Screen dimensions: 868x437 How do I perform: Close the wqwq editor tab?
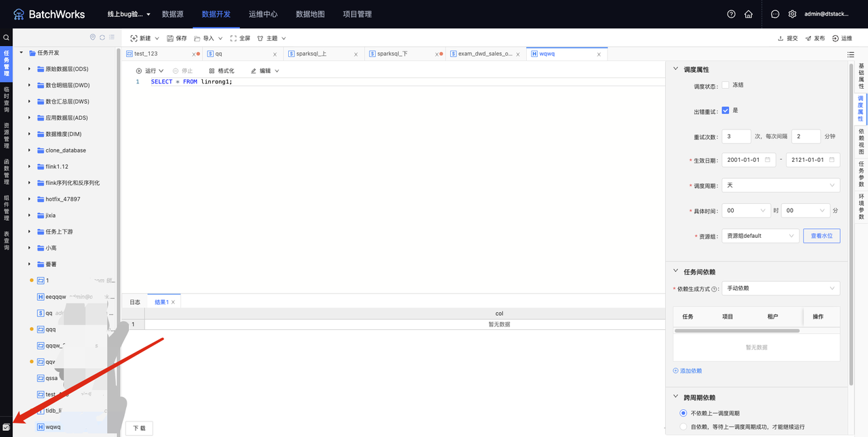[599, 54]
